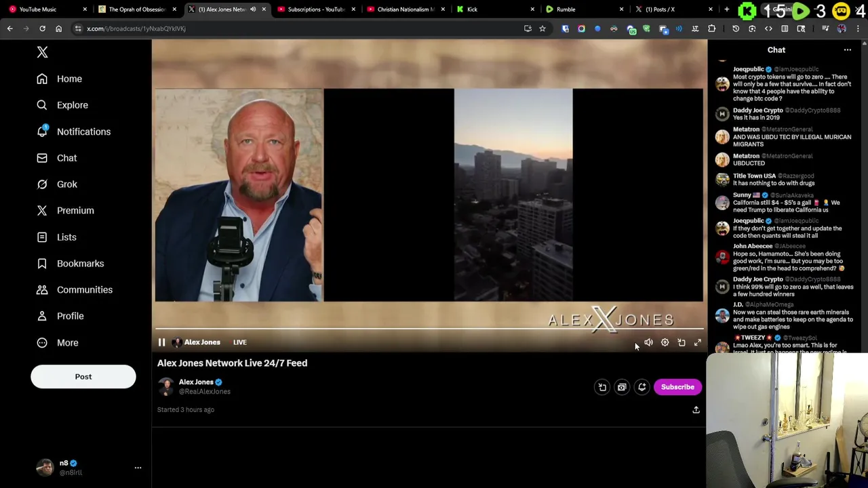Viewport: 868px width, 488px height.
Task: Open Chat panel options menu
Action: tap(847, 50)
